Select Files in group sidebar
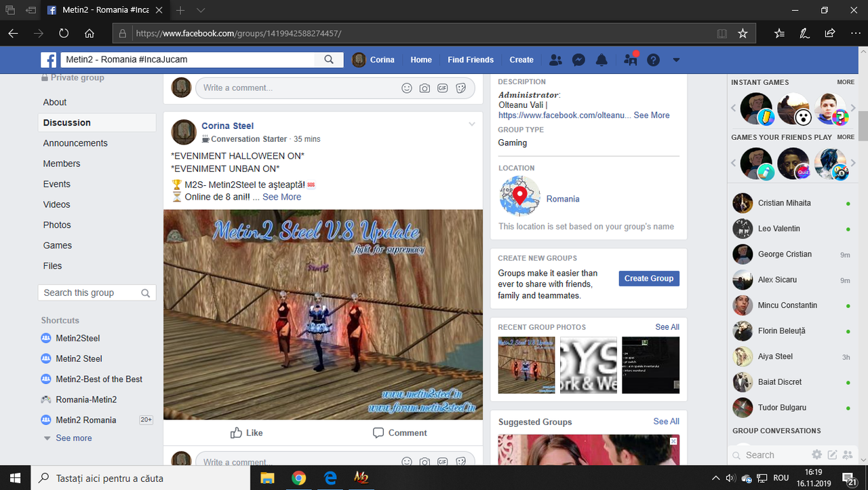 point(53,266)
